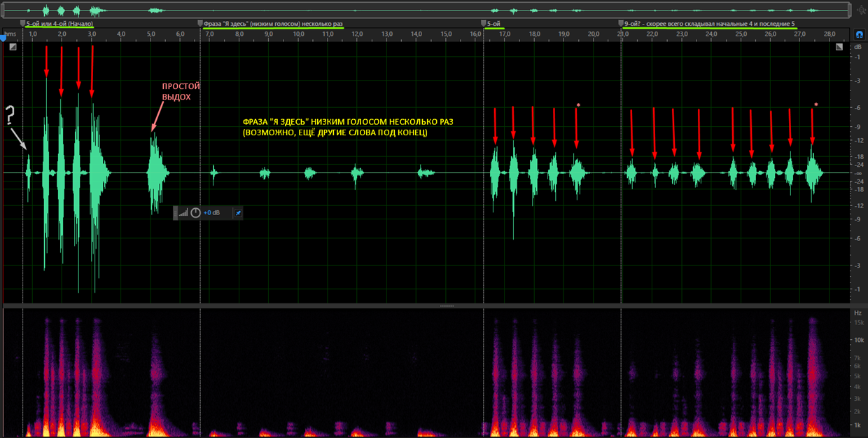This screenshot has height=438, width=868.
Task: Click the zoom navigator icon beside the overview
Action: tap(861, 11)
